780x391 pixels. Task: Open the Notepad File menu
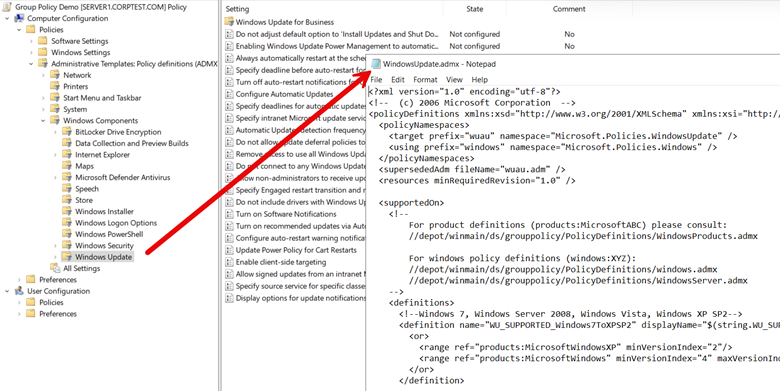[376, 80]
